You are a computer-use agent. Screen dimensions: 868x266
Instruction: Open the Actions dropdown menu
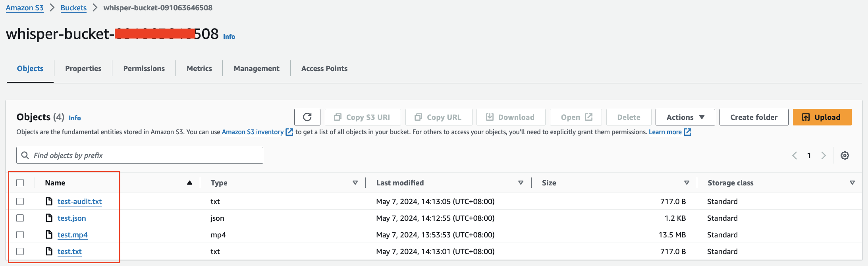click(685, 117)
